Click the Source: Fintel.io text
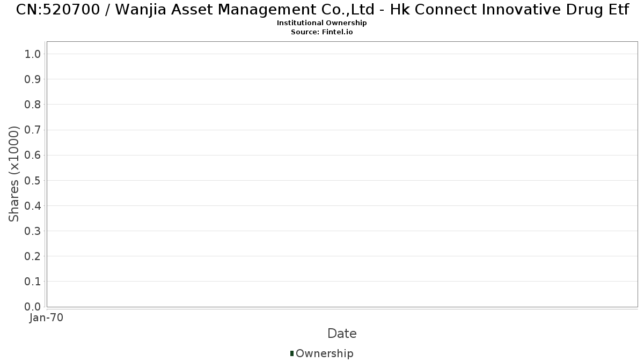 pos(322,32)
